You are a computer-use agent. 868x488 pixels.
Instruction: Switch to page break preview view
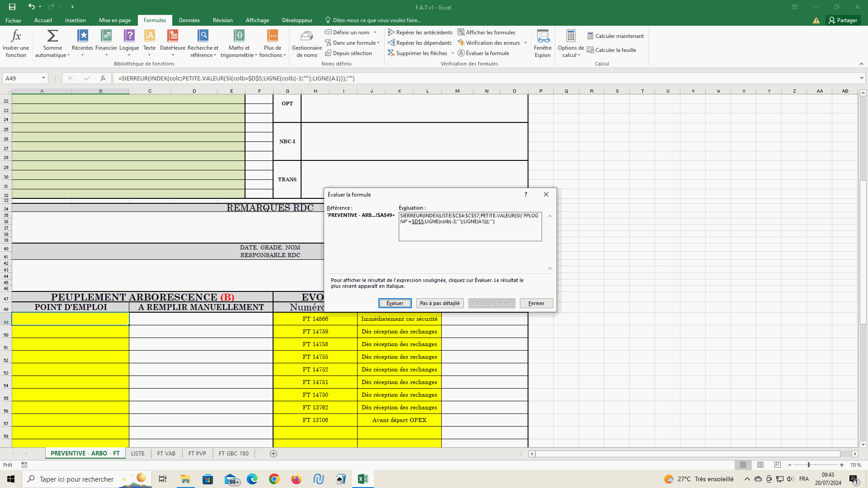tap(778, 465)
